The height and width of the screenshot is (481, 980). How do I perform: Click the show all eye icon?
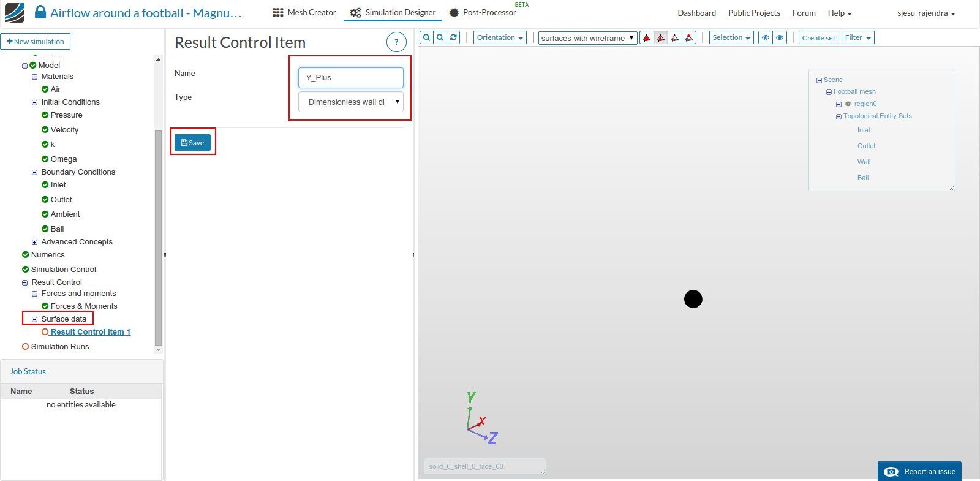point(780,37)
